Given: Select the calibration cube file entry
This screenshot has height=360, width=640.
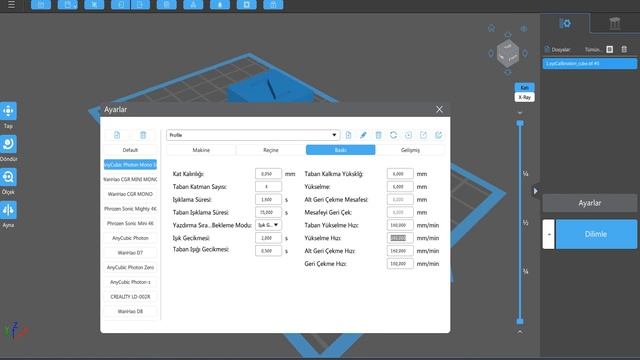Looking at the screenshot, I should [x=590, y=64].
